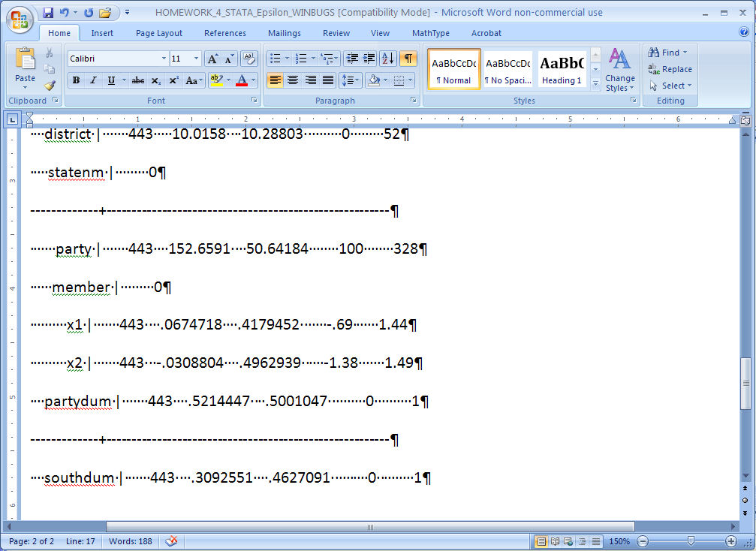Click the Format Painter brush icon
The width and height of the screenshot is (756, 551).
tap(50, 85)
